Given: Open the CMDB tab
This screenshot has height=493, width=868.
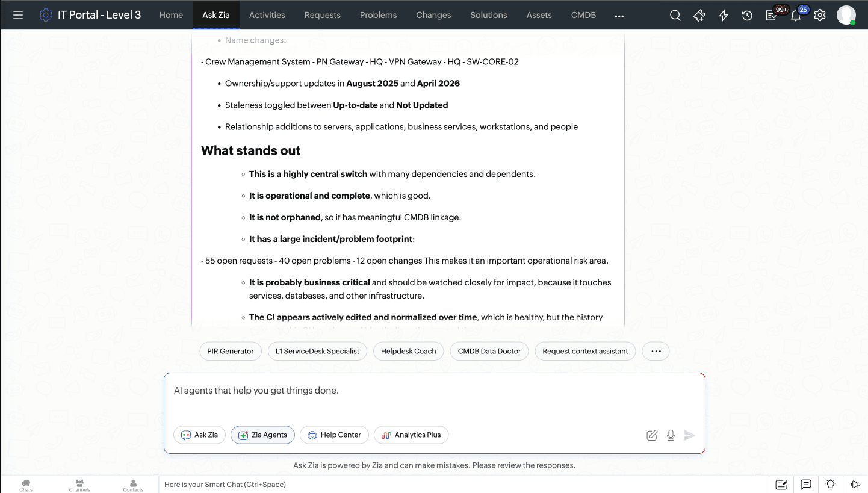Looking at the screenshot, I should 583,15.
